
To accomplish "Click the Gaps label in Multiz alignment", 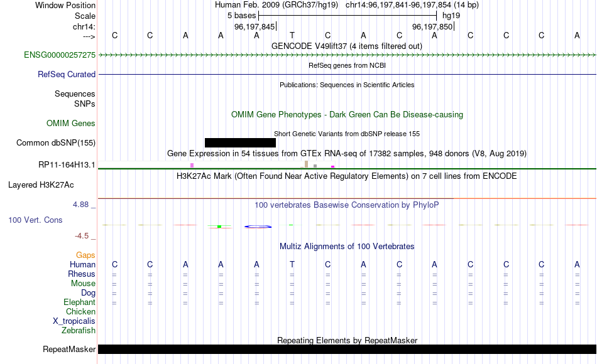I will click(x=85, y=255).
